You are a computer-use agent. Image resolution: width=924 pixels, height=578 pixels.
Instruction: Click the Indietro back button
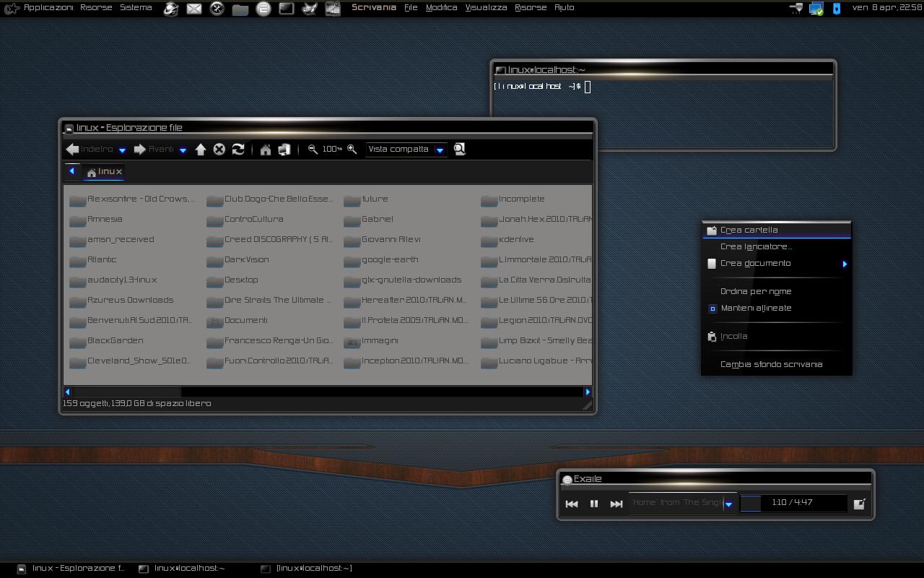(x=90, y=150)
